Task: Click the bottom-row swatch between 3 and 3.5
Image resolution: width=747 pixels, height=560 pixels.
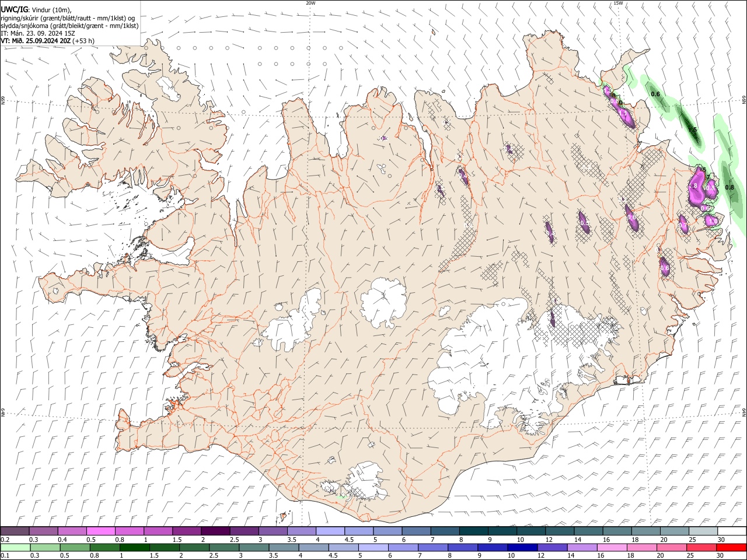Action: tap(254, 548)
